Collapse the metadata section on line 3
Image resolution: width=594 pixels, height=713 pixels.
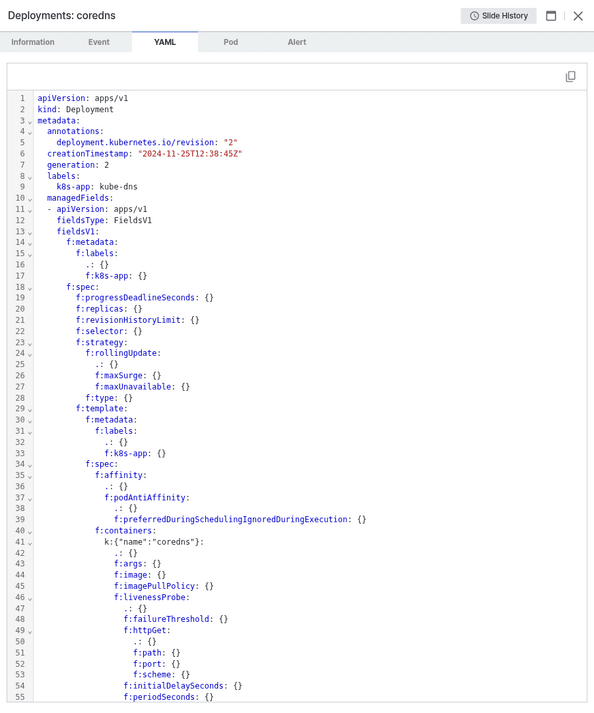coord(30,121)
